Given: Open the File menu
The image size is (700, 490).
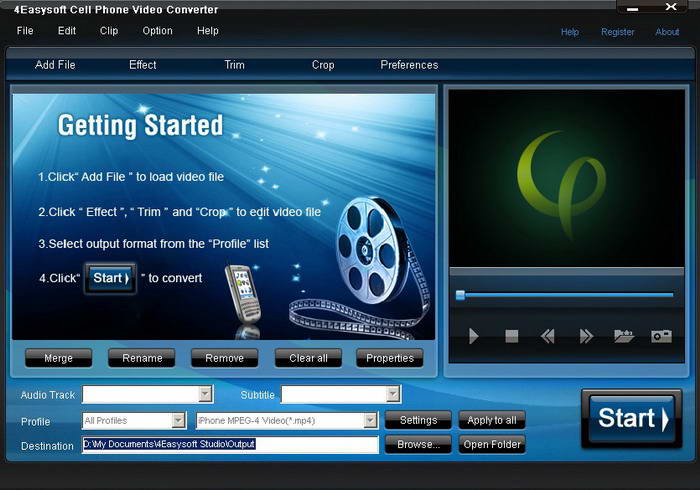Looking at the screenshot, I should (25, 31).
